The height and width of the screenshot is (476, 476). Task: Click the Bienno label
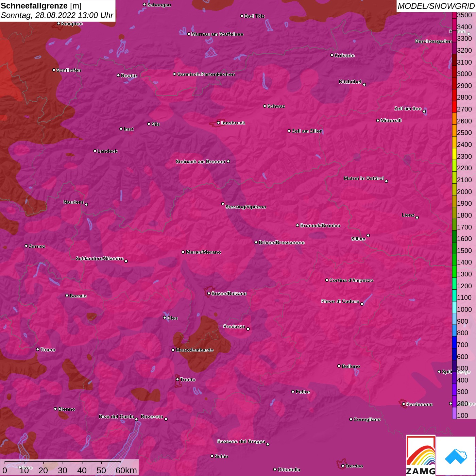pos(67,409)
